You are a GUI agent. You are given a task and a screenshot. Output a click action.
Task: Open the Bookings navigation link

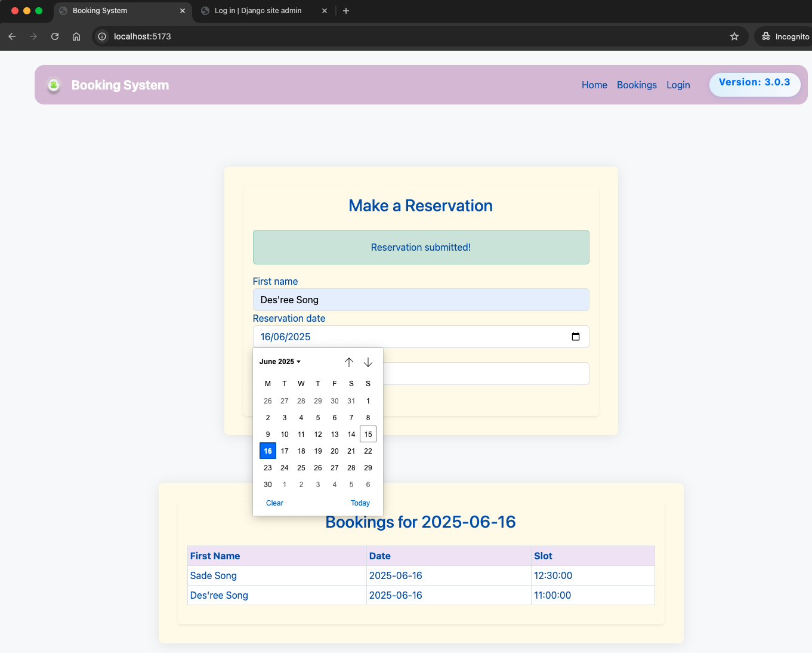pos(637,85)
